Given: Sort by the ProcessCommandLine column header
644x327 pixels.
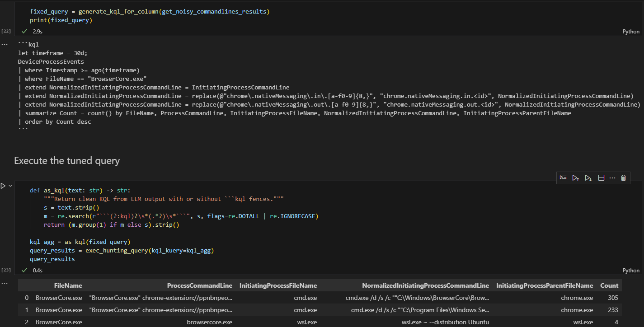Looking at the screenshot, I should [200, 285].
